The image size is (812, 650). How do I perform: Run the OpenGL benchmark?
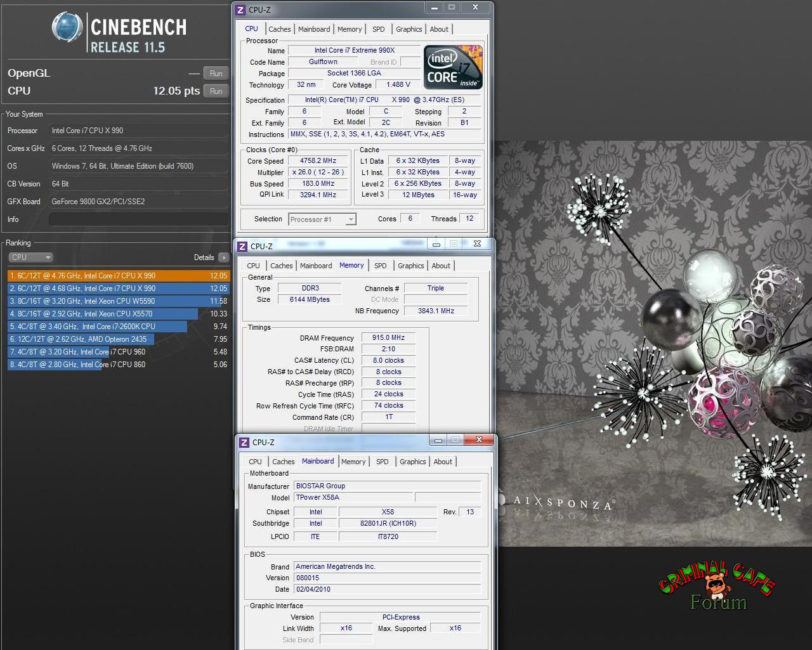[216, 74]
